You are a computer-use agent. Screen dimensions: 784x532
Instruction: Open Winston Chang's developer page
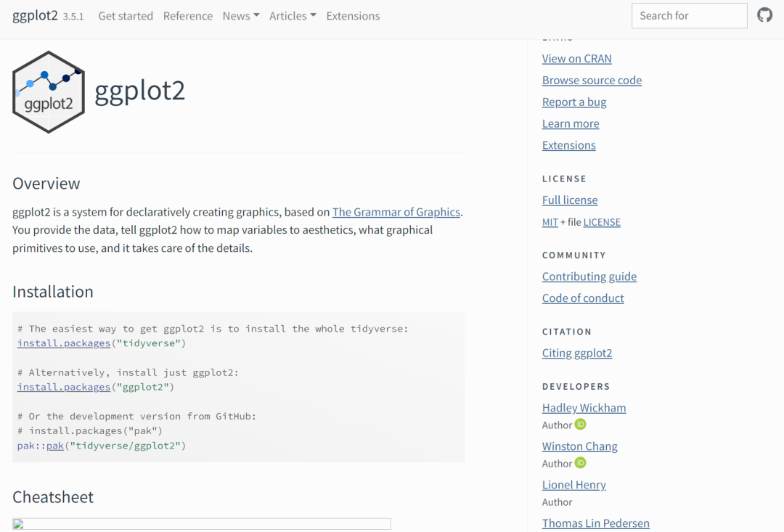coord(579,446)
